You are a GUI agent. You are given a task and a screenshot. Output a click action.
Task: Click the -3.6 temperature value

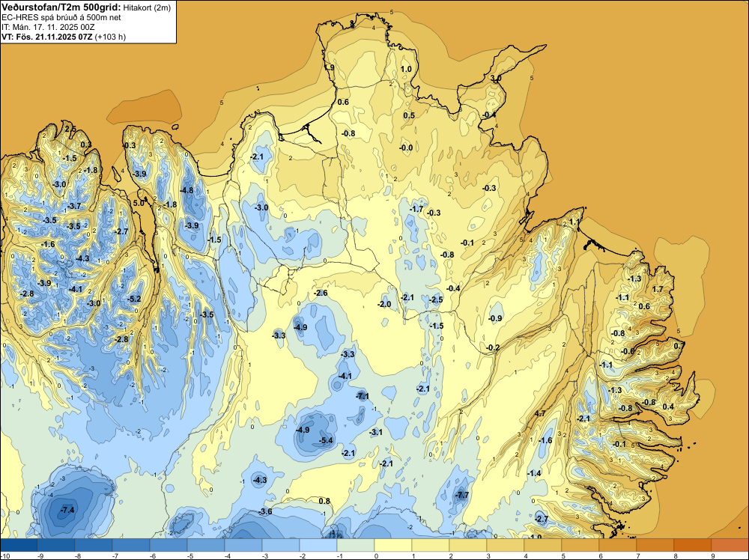tap(265, 511)
